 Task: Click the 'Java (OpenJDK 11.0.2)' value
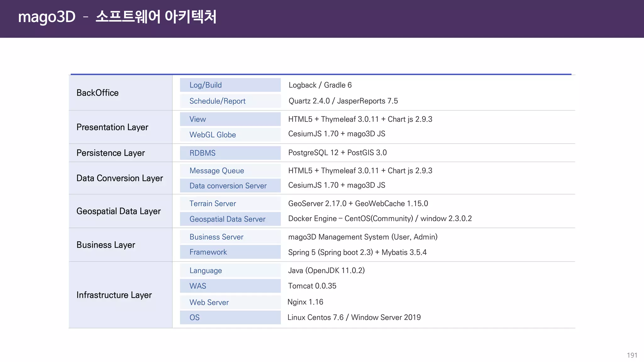326,271
